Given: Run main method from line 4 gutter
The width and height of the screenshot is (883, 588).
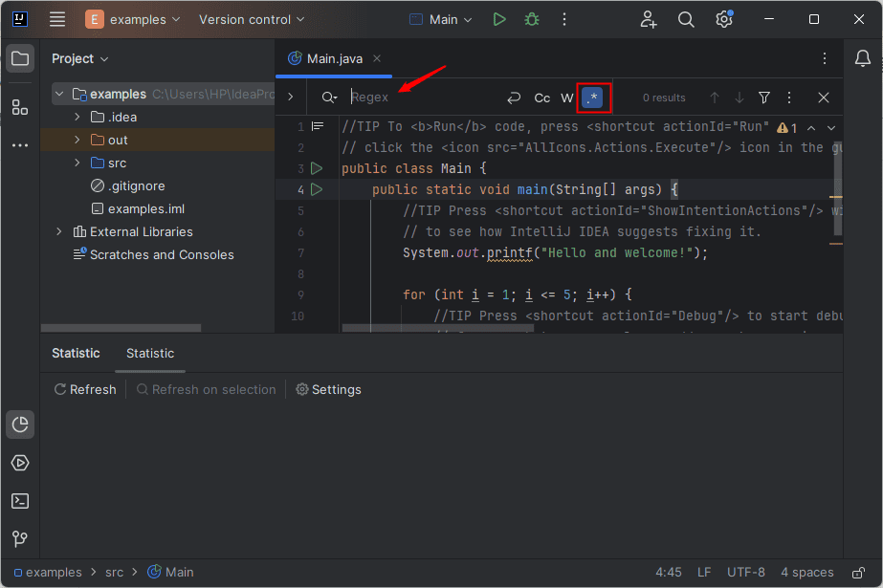Looking at the screenshot, I should point(317,189).
